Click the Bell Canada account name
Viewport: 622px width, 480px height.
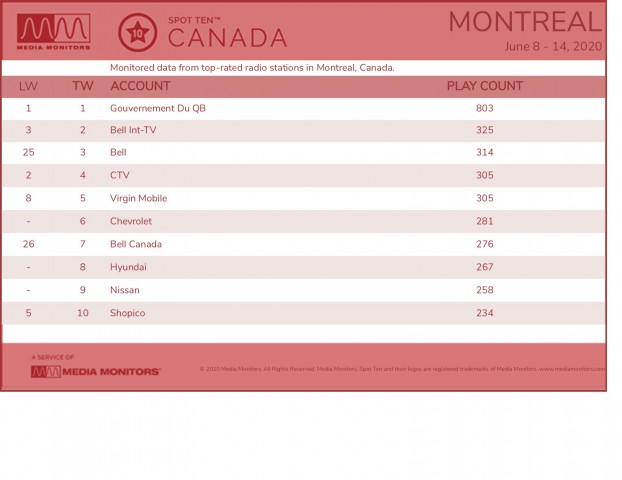click(x=136, y=244)
